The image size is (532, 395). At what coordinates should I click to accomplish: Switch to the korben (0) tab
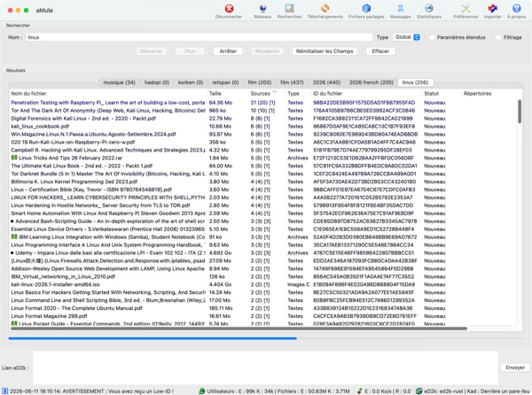[x=191, y=82]
